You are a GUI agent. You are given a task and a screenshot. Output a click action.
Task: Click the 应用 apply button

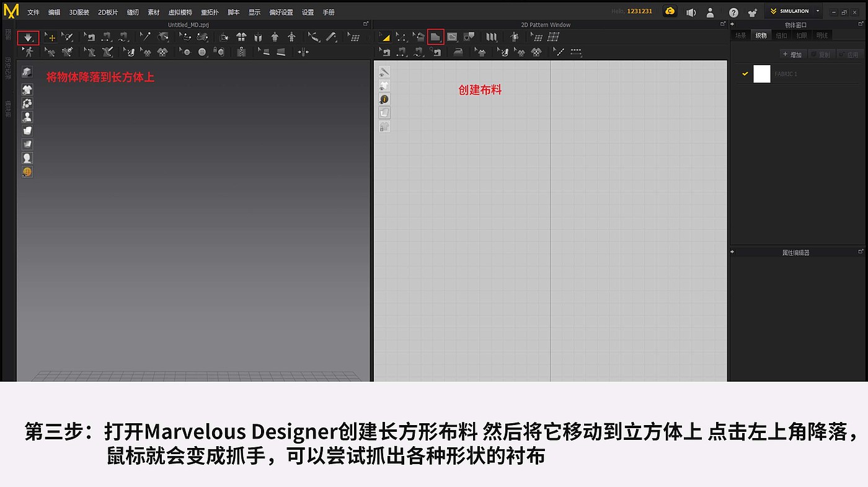(x=851, y=55)
